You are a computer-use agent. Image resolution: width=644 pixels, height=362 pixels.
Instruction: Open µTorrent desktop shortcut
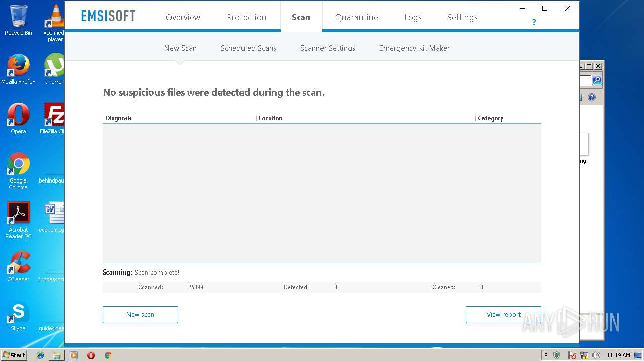point(54,69)
